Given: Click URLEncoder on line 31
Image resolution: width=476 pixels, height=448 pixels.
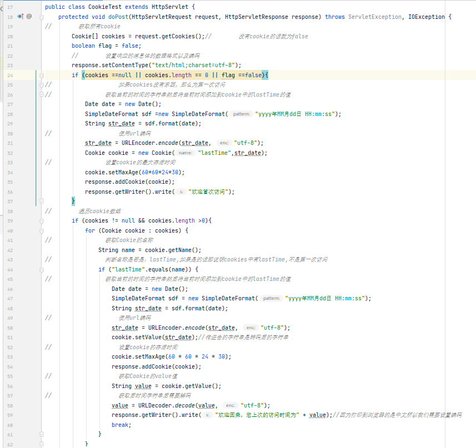Looking at the screenshot, I should click(138, 143).
